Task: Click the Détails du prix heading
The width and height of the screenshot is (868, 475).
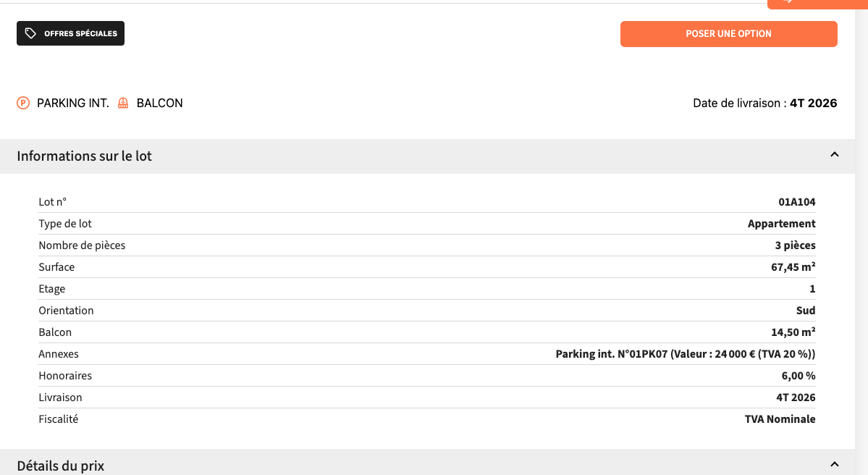Action: tap(60, 466)
